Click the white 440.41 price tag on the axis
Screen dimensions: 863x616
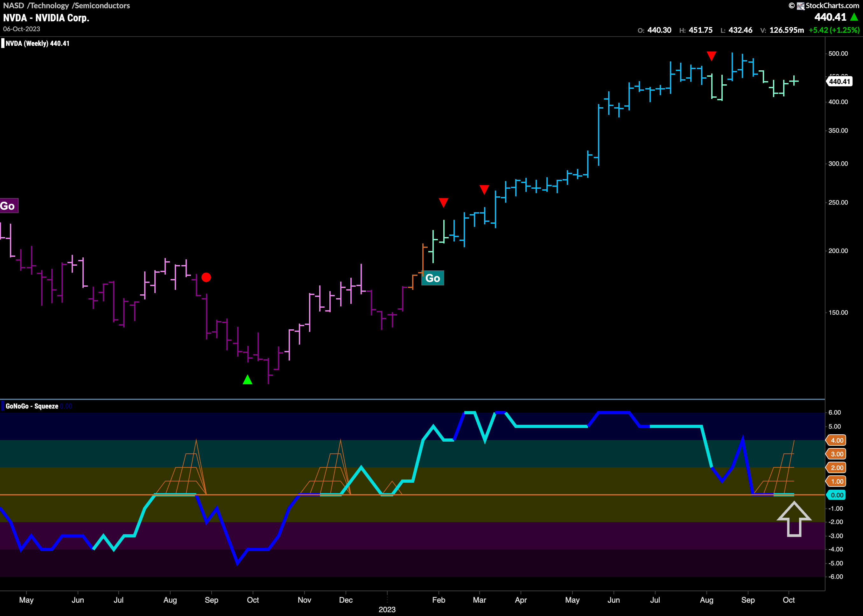[839, 81]
